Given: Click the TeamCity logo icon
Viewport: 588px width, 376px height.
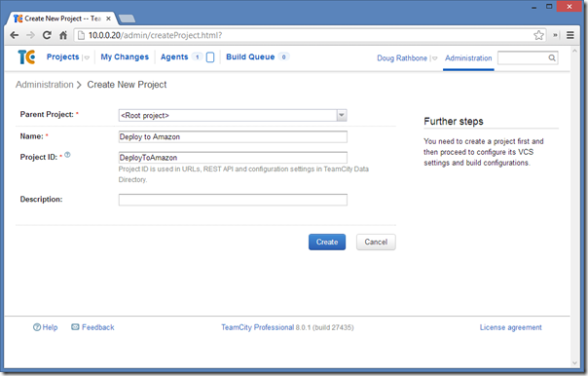Looking at the screenshot, I should (26, 57).
